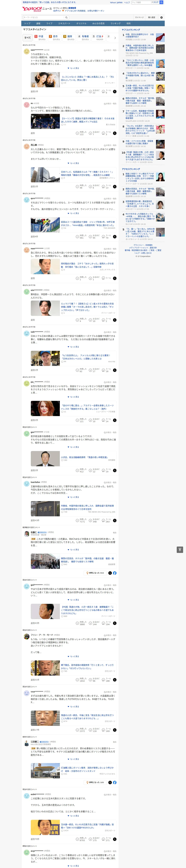Image resolution: width=186 pixels, height=868 pixels.
Task: Expand もっと見る on san******** comment
Action: [x=74, y=68]
